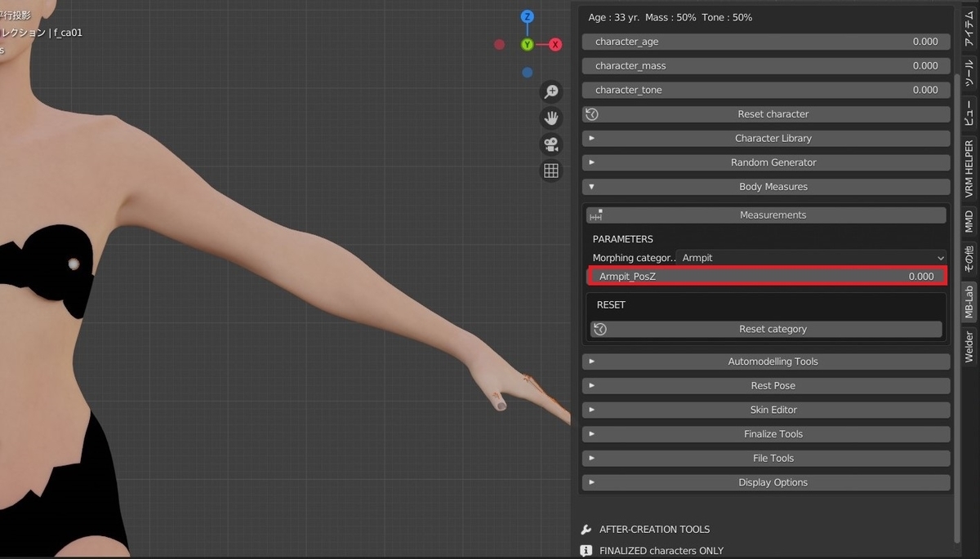Click the character_mass slider
Viewport: 980px width, 559px height.
(x=766, y=65)
